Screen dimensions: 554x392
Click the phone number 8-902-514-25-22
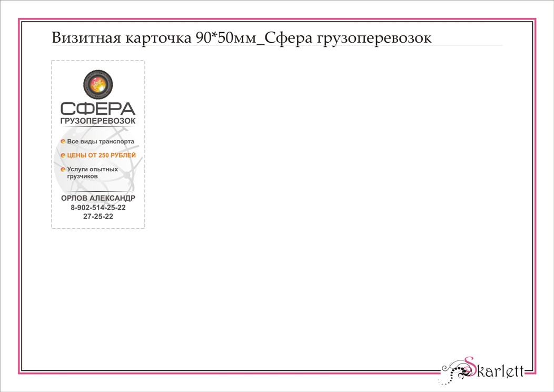(x=97, y=207)
